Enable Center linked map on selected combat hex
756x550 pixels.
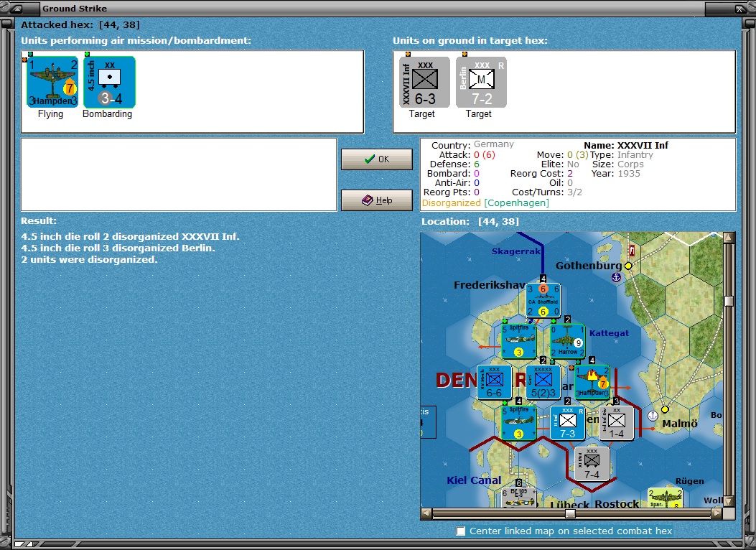(x=461, y=531)
